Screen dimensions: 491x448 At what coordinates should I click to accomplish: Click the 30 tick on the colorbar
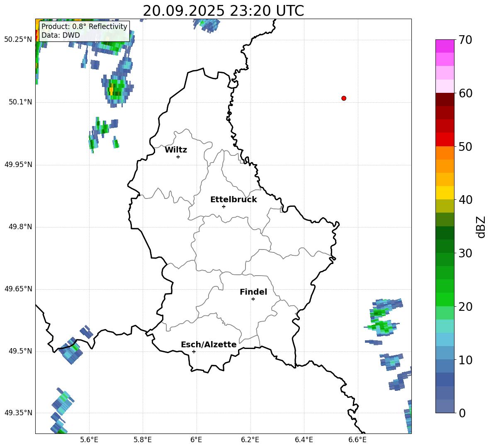tap(465, 253)
